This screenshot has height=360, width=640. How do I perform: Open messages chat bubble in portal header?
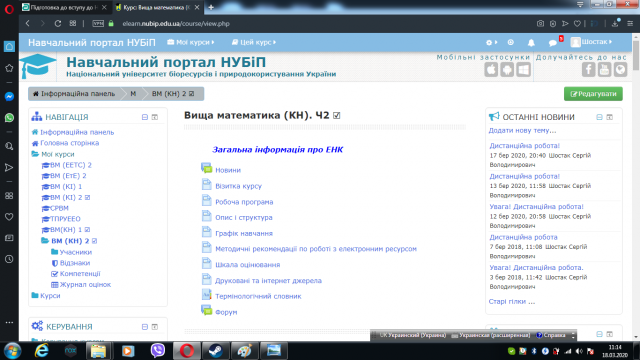(553, 42)
